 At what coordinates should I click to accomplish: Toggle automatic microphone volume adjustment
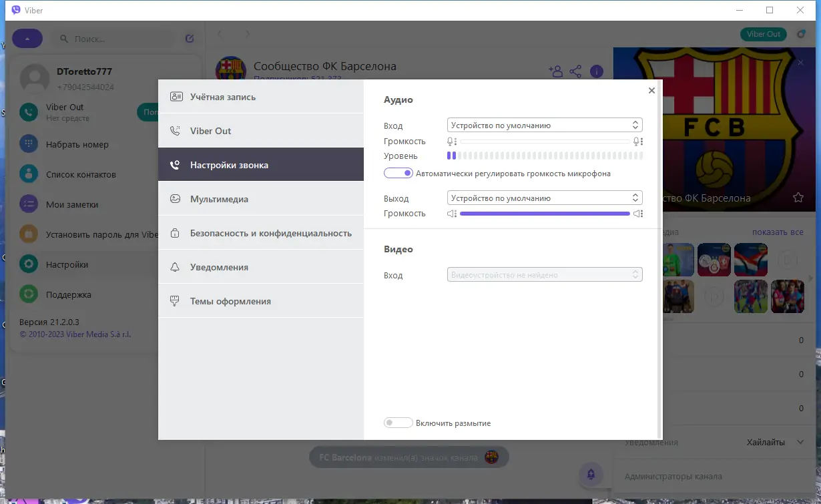tap(398, 173)
